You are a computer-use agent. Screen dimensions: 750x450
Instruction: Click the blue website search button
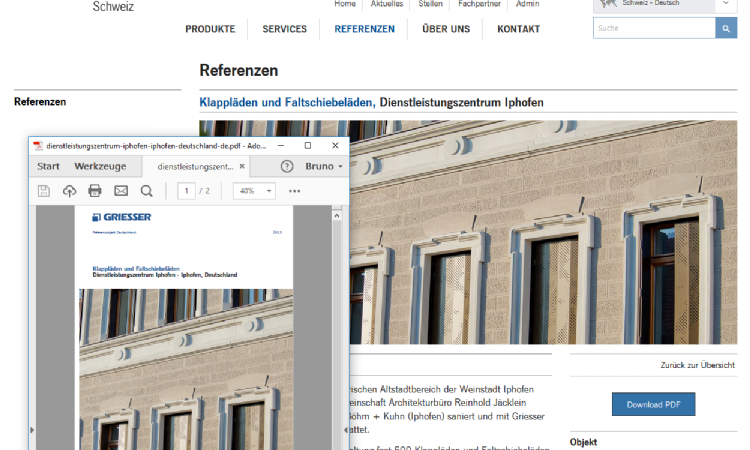coord(726,28)
